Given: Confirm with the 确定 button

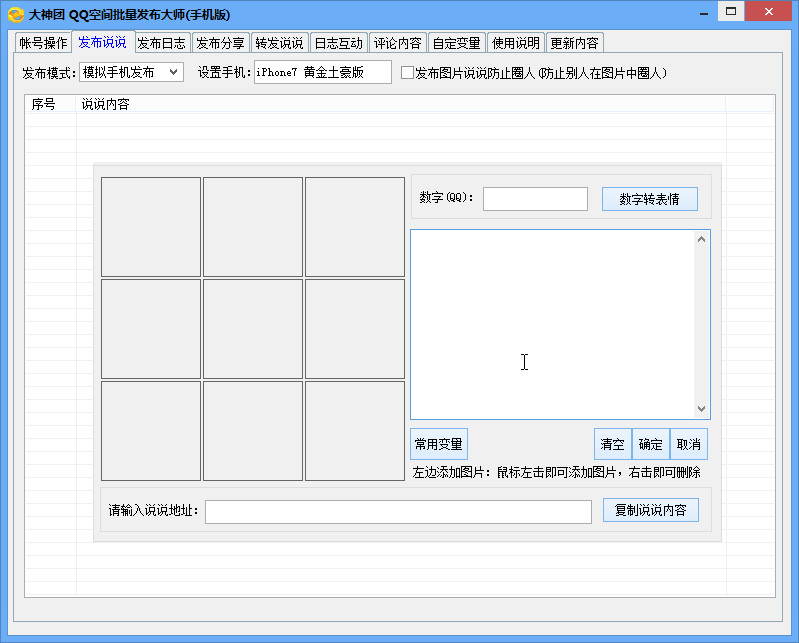Looking at the screenshot, I should coord(651,444).
